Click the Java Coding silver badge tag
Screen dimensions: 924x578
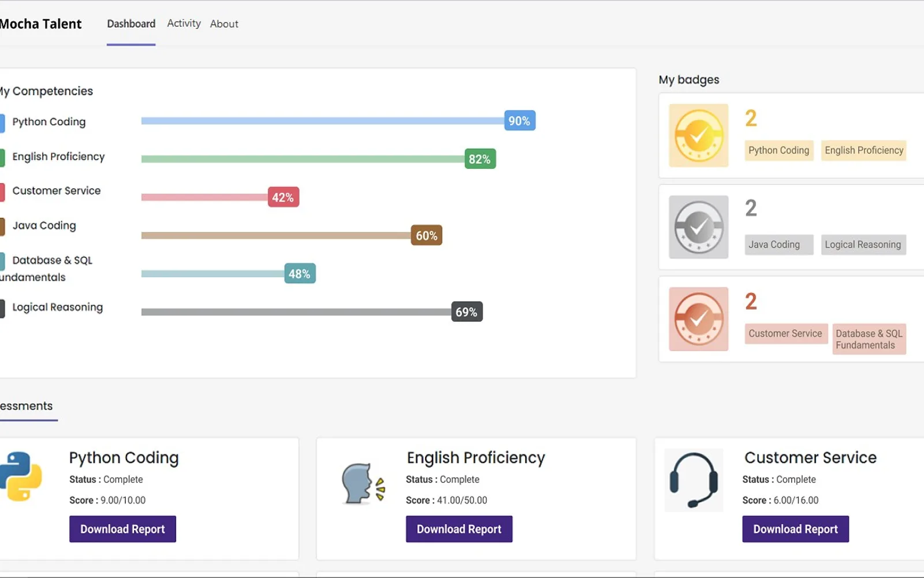[x=778, y=244]
